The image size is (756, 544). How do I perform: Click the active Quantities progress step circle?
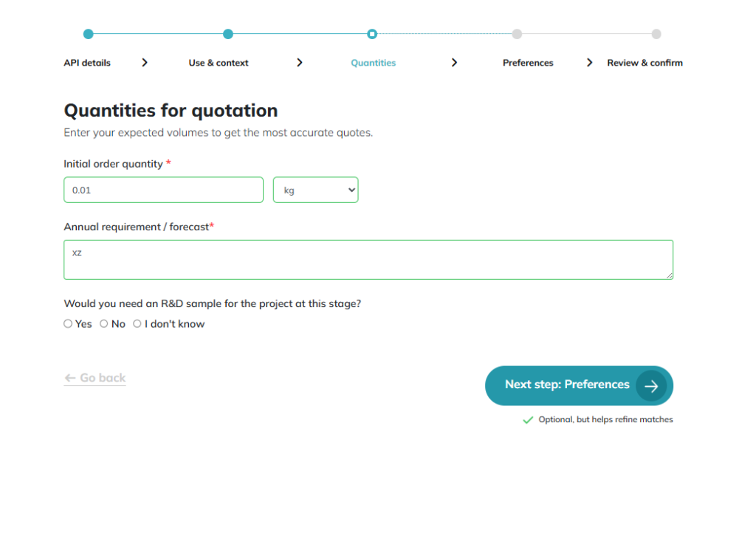pyautogui.click(x=372, y=34)
